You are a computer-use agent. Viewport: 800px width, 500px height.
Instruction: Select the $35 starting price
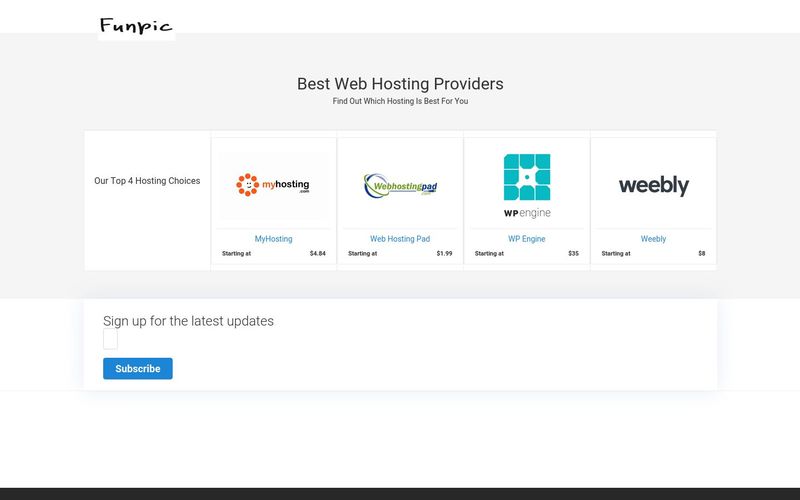(x=573, y=254)
